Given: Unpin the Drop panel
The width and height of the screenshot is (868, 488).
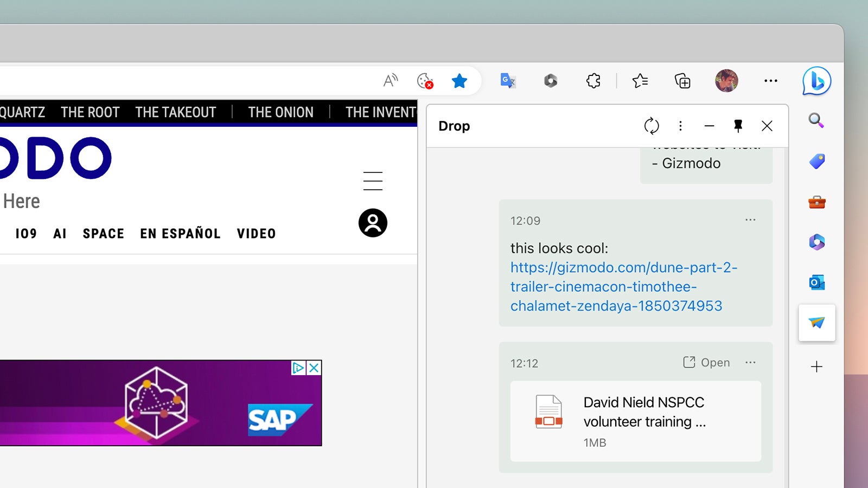Looking at the screenshot, I should pyautogui.click(x=738, y=126).
